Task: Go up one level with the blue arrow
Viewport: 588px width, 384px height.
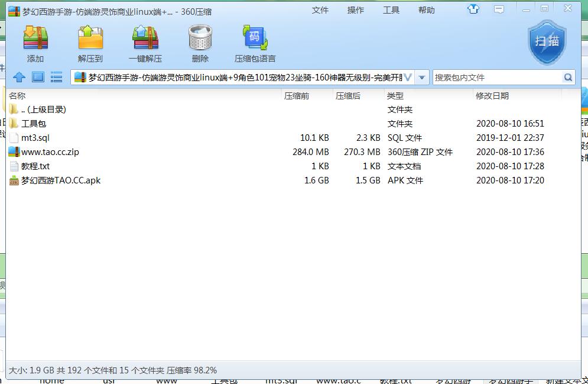Action: [x=20, y=77]
